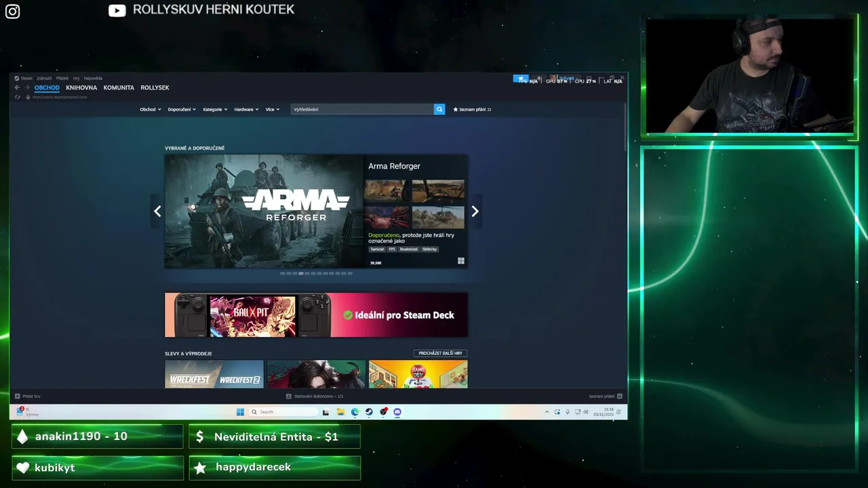The width and height of the screenshot is (868, 488).
Task: Click Windows platform icon on Arma Reforger card
Action: [x=461, y=261]
